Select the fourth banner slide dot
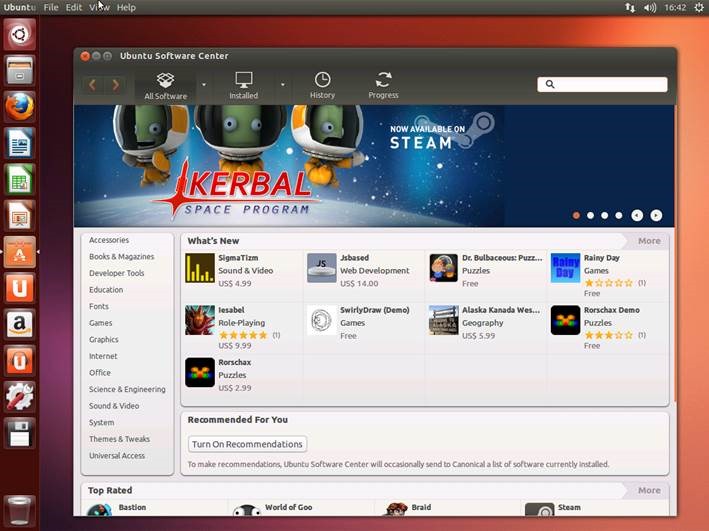This screenshot has width=709, height=531. click(x=619, y=215)
